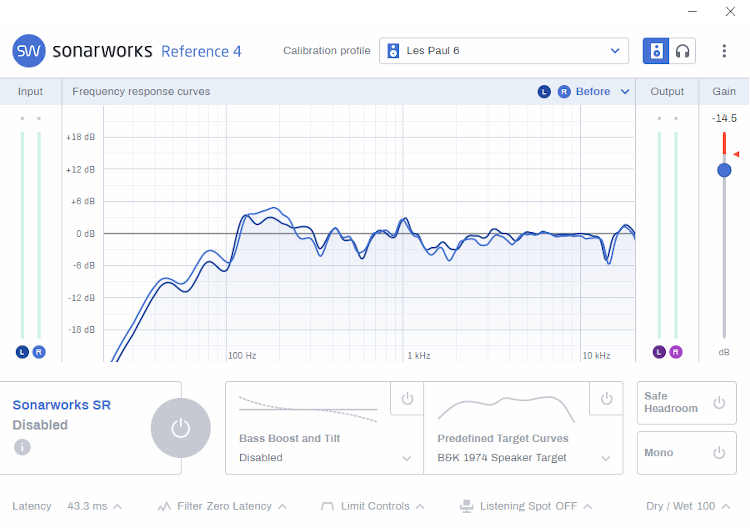Toggle the R curve indicator beside Before

tap(564, 91)
